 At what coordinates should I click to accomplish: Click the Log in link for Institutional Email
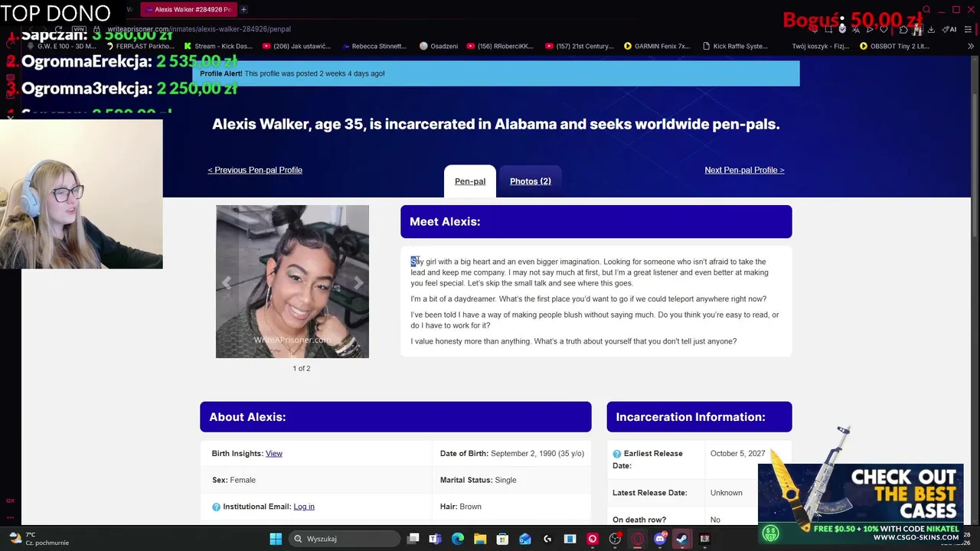click(304, 507)
